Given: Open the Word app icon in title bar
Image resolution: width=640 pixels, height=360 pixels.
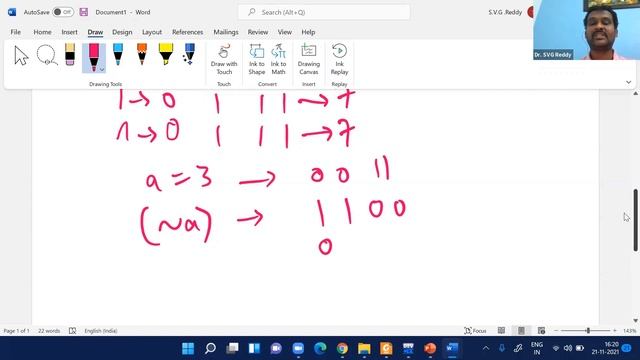Looking at the screenshot, I should 12,12.
